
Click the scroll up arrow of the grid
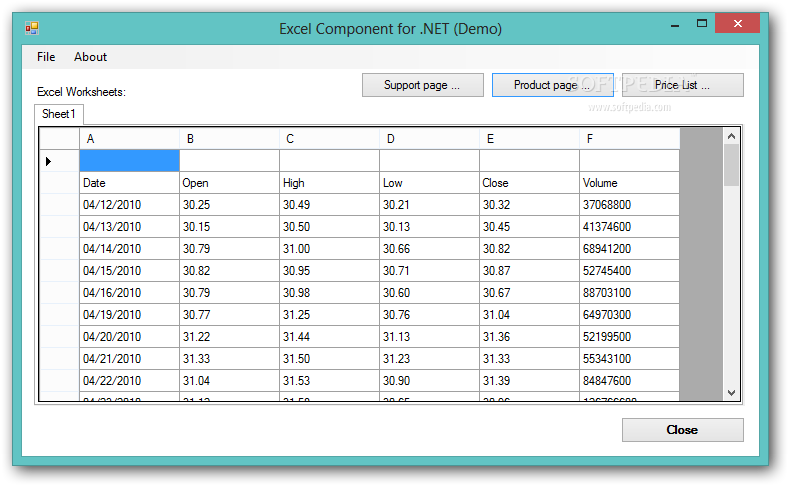pyautogui.click(x=731, y=136)
